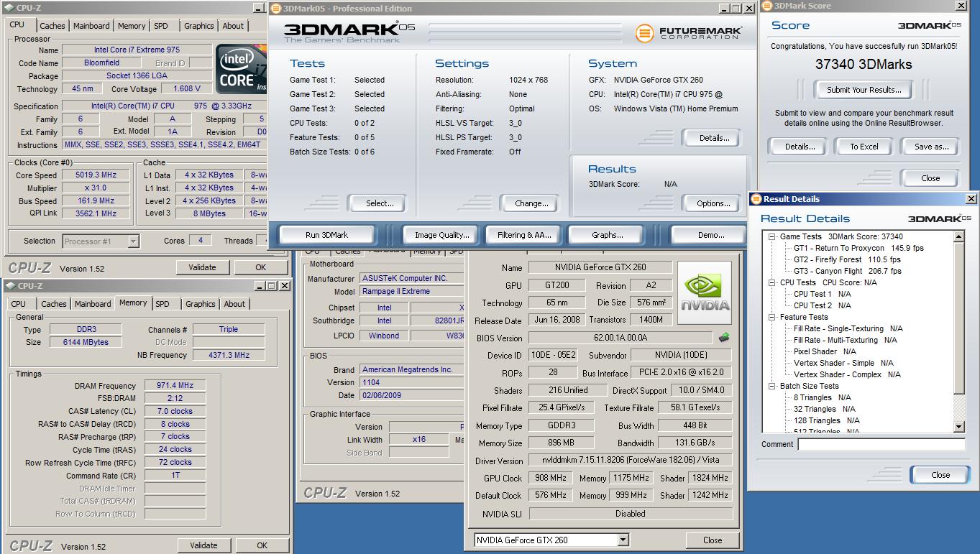
Task: Open Mainboard tab in top CPU-Z window
Action: coord(92,26)
